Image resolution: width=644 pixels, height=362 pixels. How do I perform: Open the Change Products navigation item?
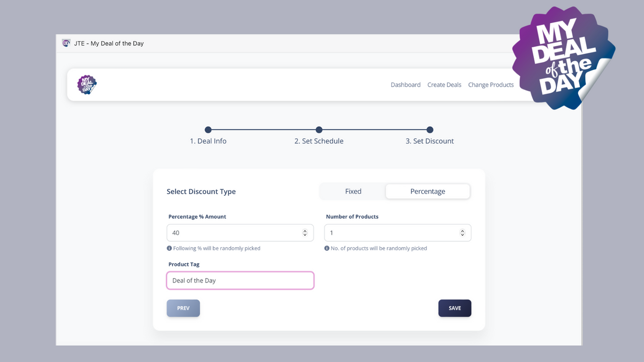point(491,84)
